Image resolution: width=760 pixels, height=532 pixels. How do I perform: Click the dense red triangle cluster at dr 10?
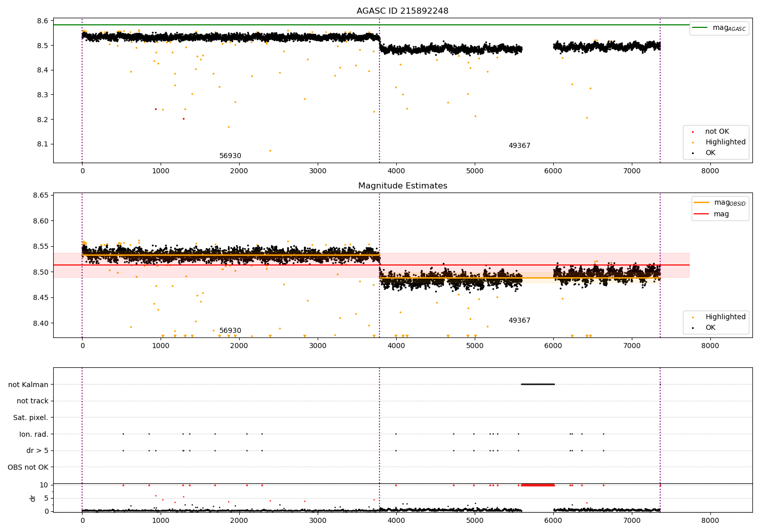point(538,485)
